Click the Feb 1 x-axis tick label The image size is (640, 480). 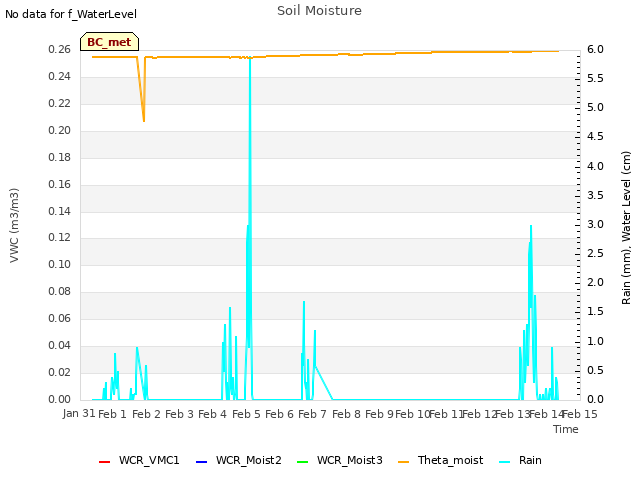[112, 414]
